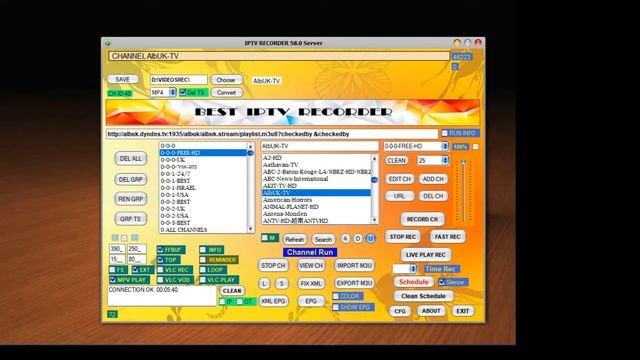
Task: Enable the VLC PLAY checkbox
Action: tap(203, 280)
